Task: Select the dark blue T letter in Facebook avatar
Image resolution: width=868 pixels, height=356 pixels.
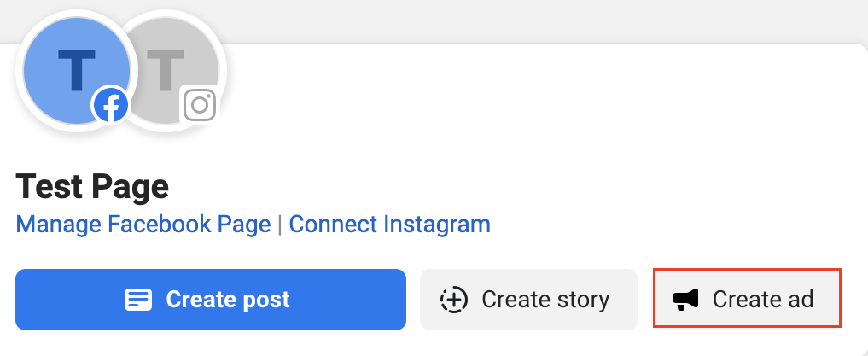Action: 77,70
